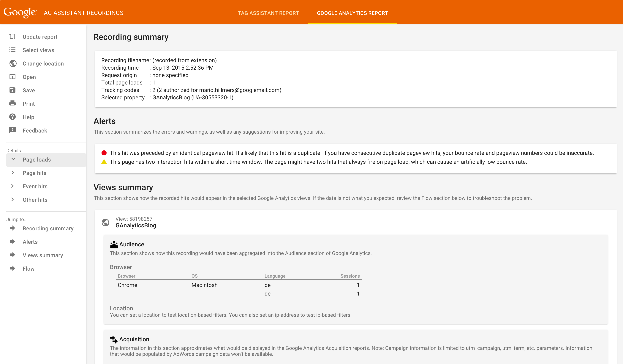
Task: Click the duplicate pageview hit alert text
Action: (x=352, y=153)
